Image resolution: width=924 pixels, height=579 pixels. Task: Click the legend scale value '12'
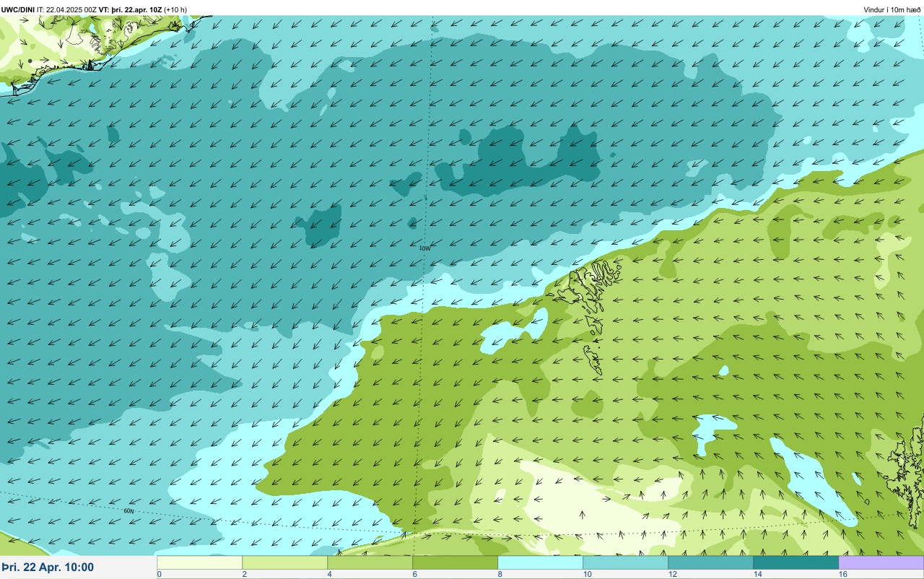coord(673,574)
